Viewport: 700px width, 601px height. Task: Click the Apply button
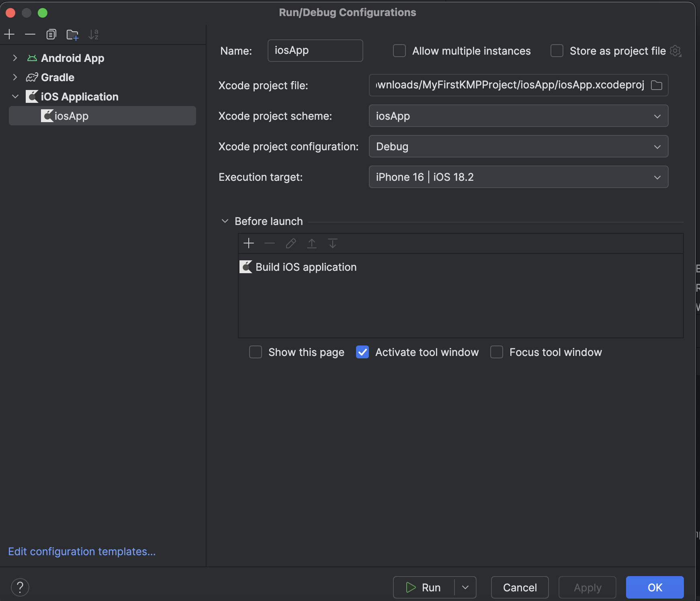[x=587, y=588]
